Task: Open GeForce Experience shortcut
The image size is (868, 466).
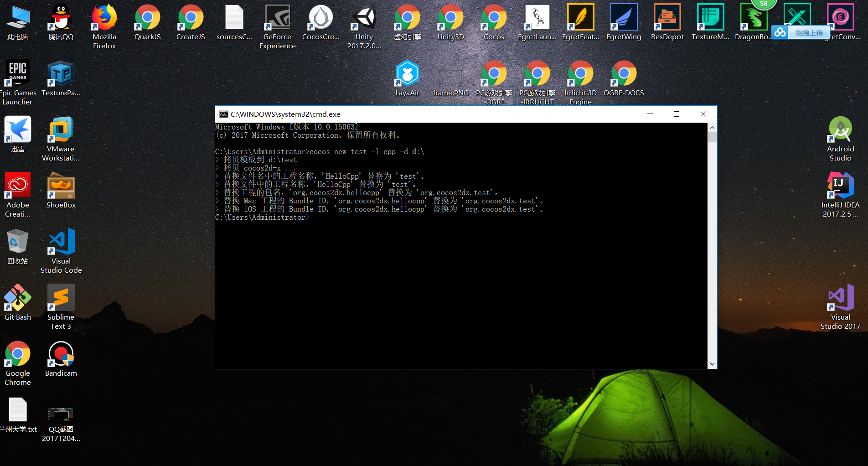Action: click(278, 27)
